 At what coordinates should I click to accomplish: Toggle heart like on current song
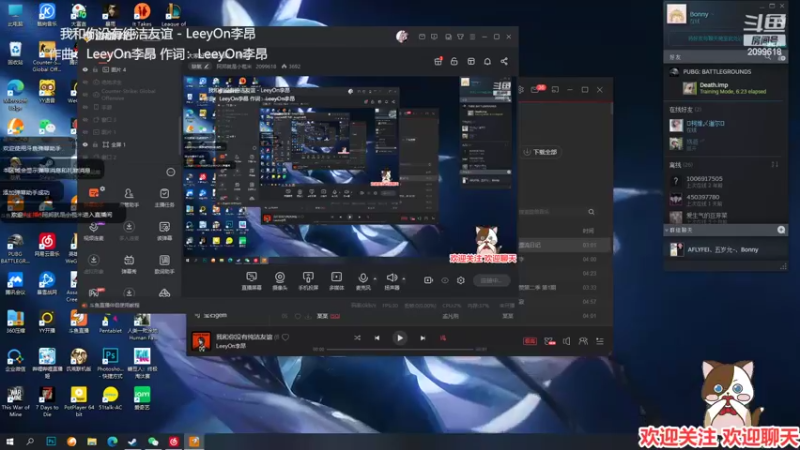coord(285,337)
